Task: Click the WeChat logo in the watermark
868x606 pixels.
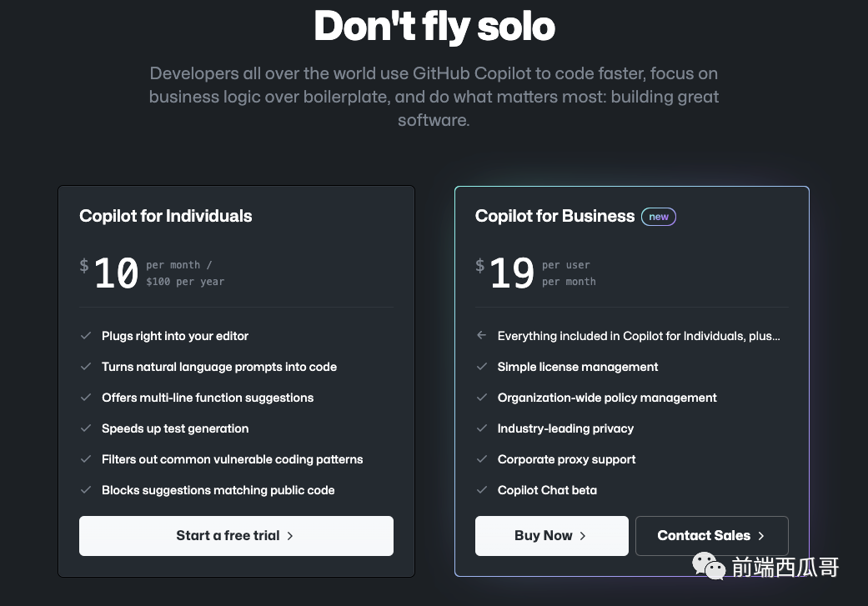Action: (x=709, y=566)
